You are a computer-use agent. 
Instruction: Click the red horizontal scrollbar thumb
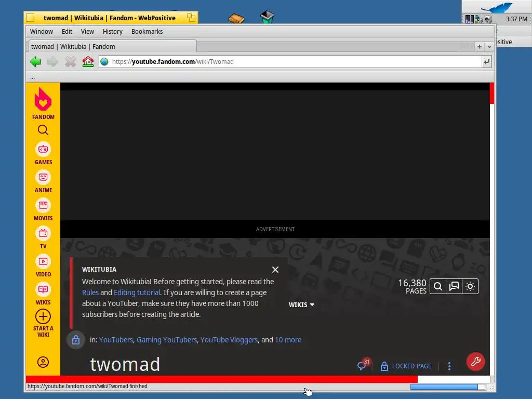click(221, 379)
